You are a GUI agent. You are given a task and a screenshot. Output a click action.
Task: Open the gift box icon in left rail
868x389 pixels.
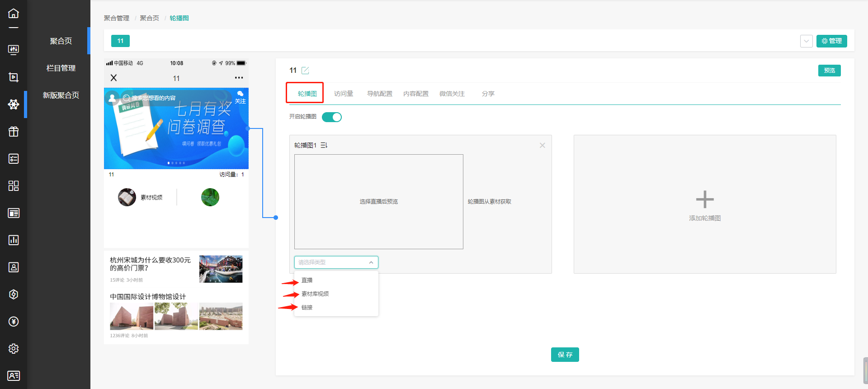pos(14,131)
